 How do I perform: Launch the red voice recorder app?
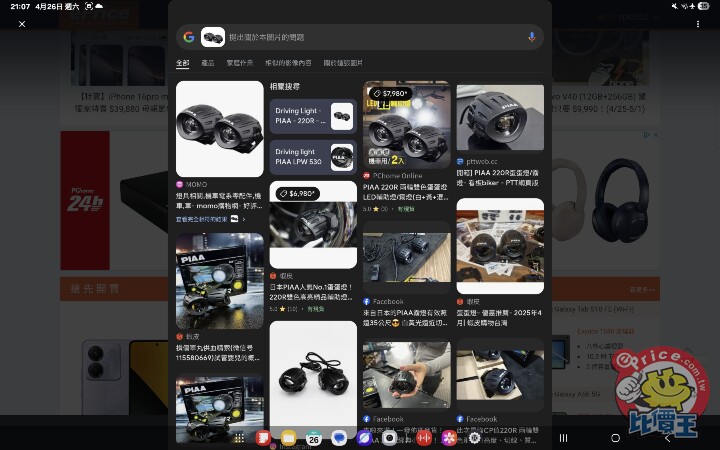423,438
